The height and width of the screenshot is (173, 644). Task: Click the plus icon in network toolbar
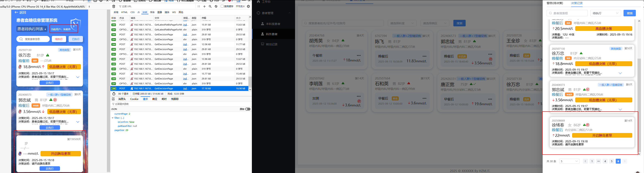[x=205, y=7]
